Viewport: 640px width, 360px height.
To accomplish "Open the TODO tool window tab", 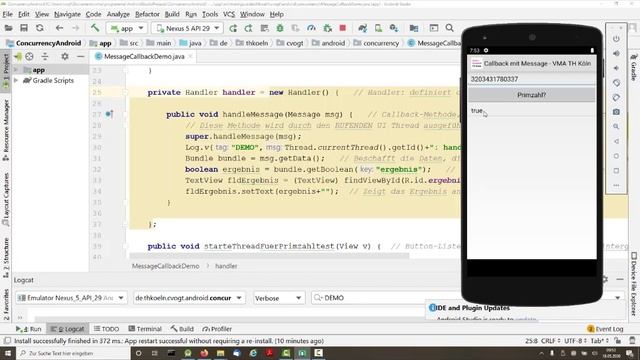I will (106, 329).
